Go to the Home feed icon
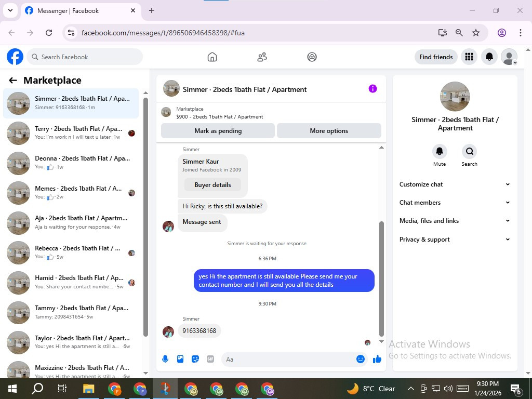Screen dimensions: 532x399 coord(212,57)
